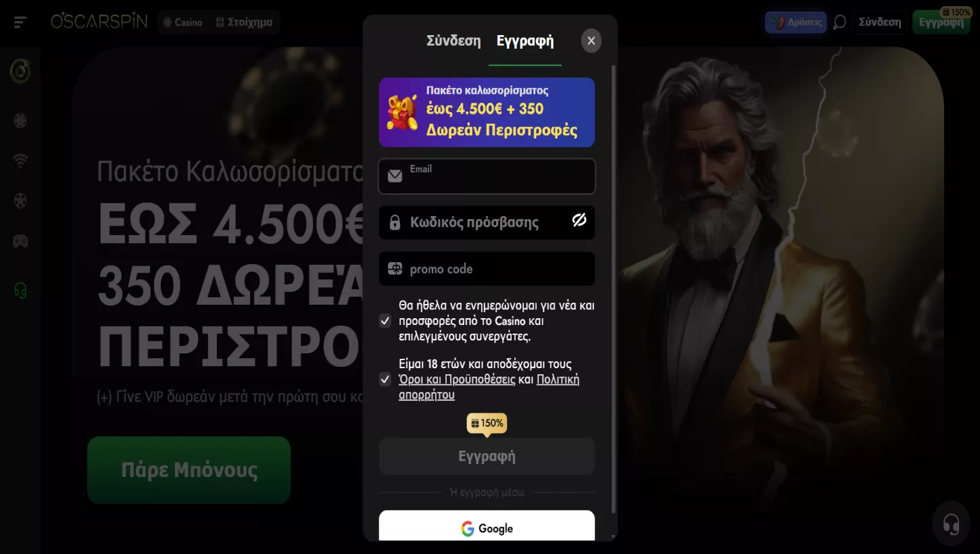Open the live support headset icon bottom right
Viewport: 980px width, 554px height.
951,524
